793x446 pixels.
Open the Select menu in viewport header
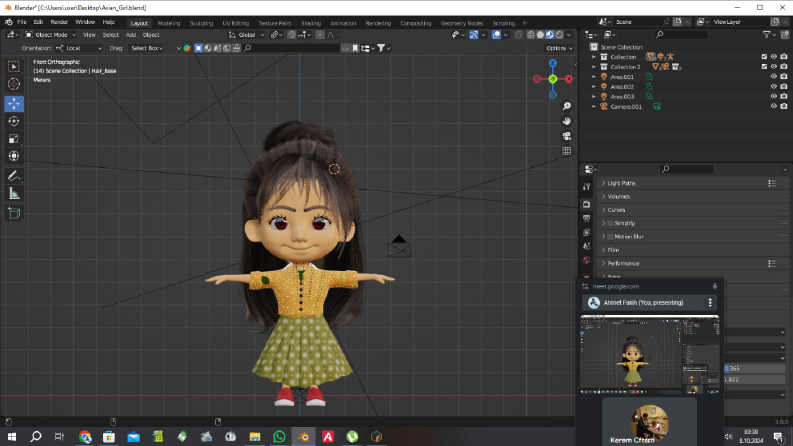(110, 35)
